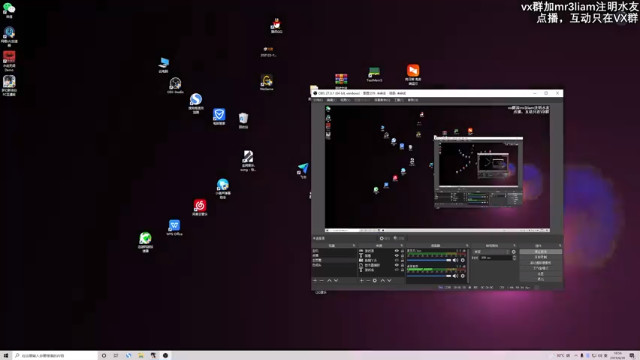The width and height of the screenshot is (640, 360).
Task: Add a scene with the plus icon
Action: pos(315,280)
